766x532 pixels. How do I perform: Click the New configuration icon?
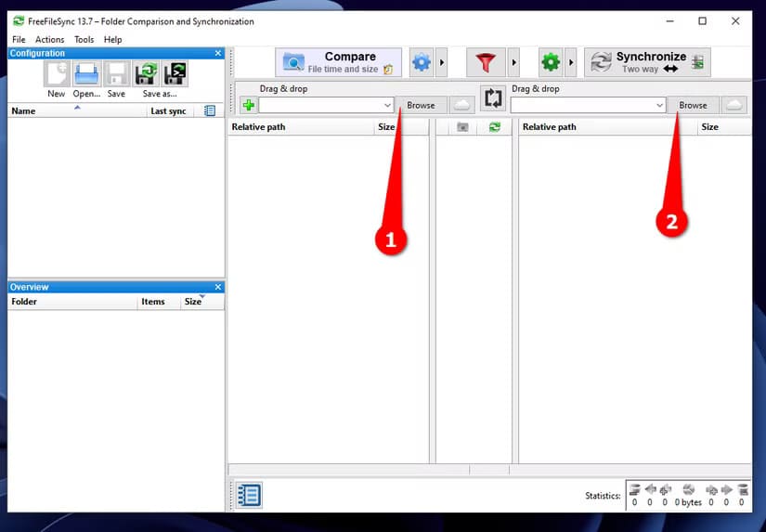[x=57, y=73]
